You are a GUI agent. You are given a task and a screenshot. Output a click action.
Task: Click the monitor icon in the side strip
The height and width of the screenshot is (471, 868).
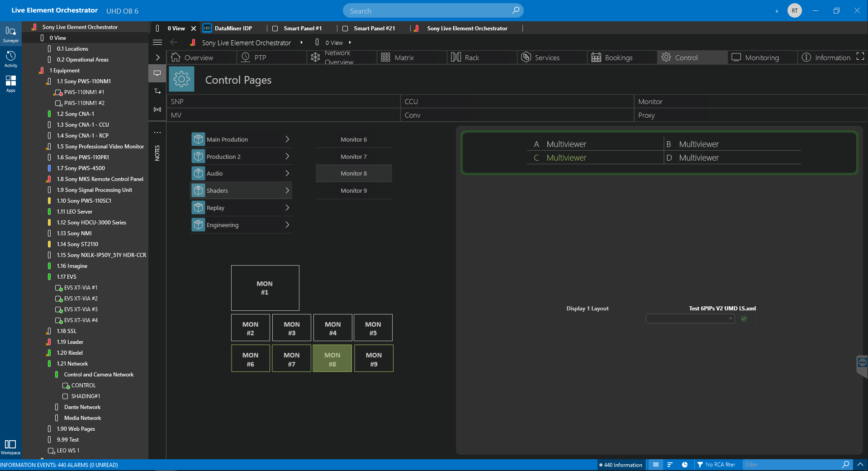[157, 73]
